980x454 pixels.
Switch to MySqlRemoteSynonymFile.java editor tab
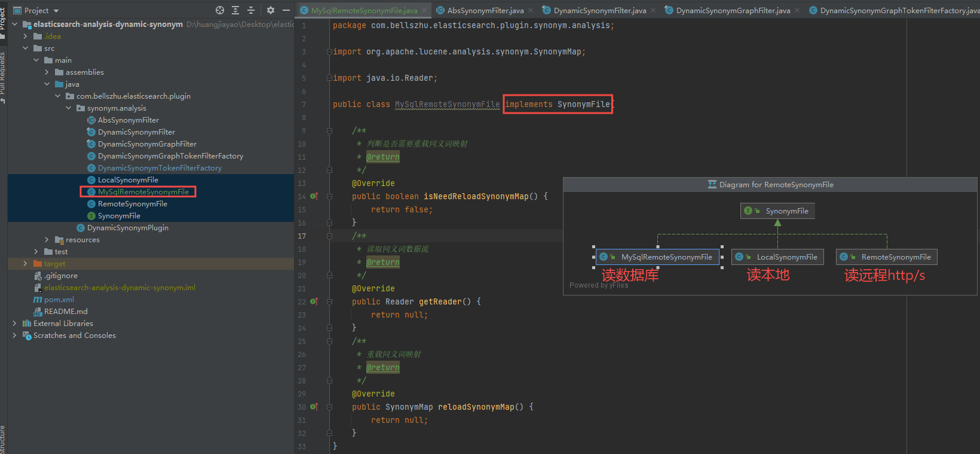click(x=364, y=10)
